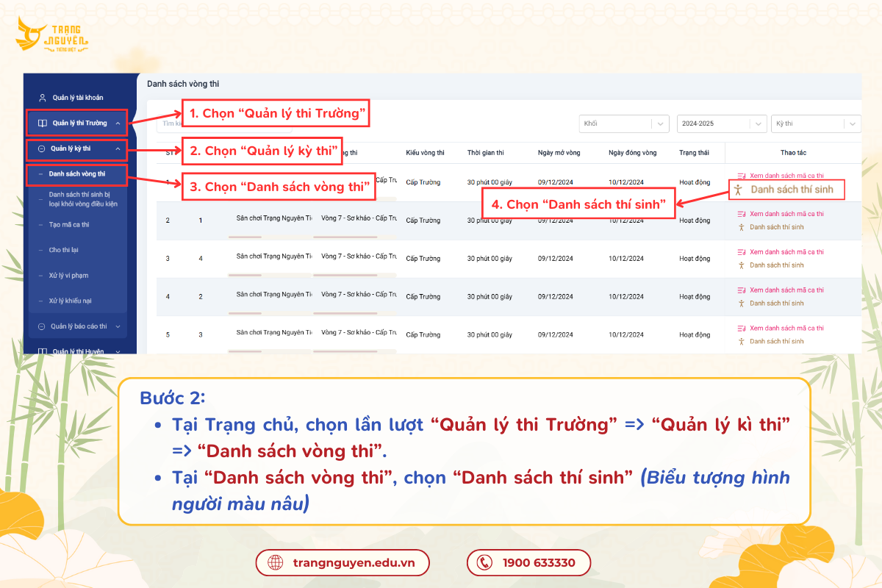Image resolution: width=882 pixels, height=588 pixels.
Task: Open Xử lý khiếu nại menu item
Action: (70, 301)
